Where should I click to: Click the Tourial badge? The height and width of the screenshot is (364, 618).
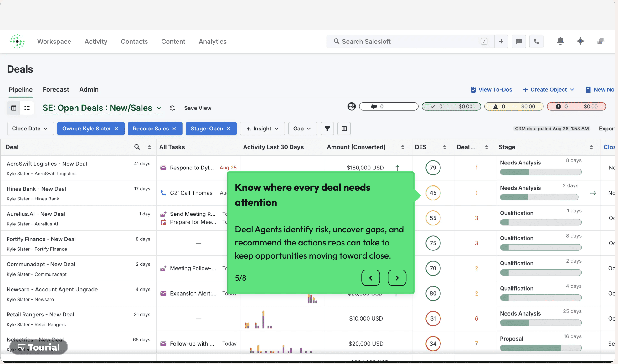click(x=39, y=347)
